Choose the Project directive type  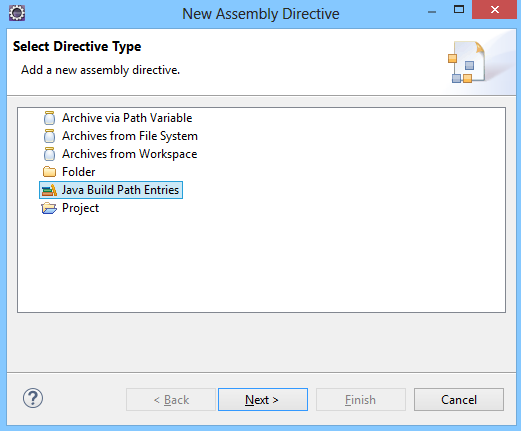tap(80, 208)
